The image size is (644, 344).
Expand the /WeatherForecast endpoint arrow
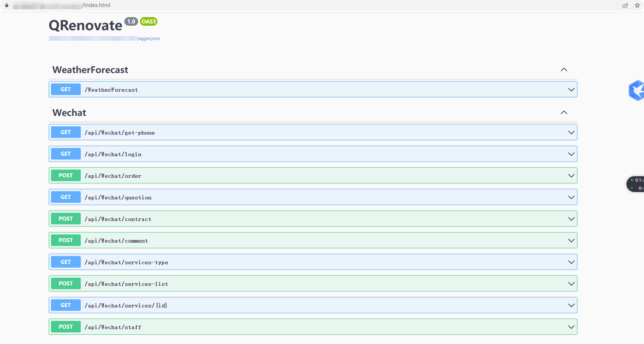pyautogui.click(x=571, y=89)
